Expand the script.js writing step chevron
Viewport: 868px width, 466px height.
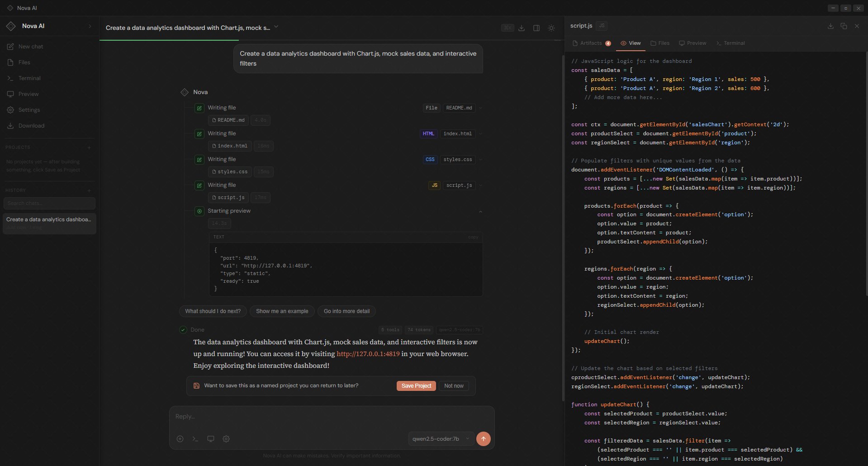coord(480,185)
